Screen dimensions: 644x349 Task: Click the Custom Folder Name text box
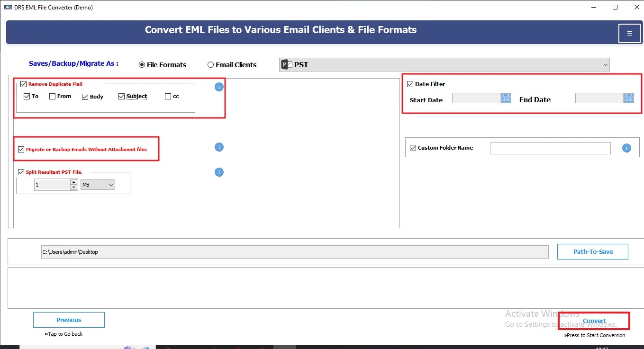(x=550, y=148)
